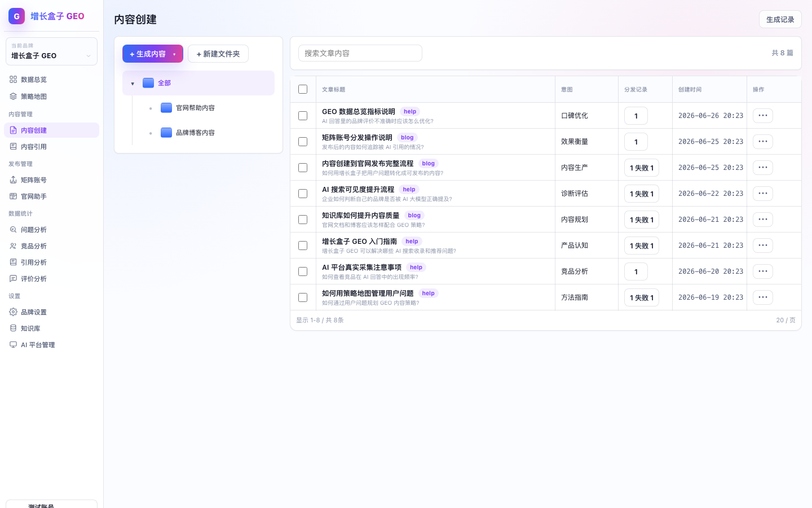Click the 内容引用 sidebar icon
812x508 pixels.
point(13,147)
